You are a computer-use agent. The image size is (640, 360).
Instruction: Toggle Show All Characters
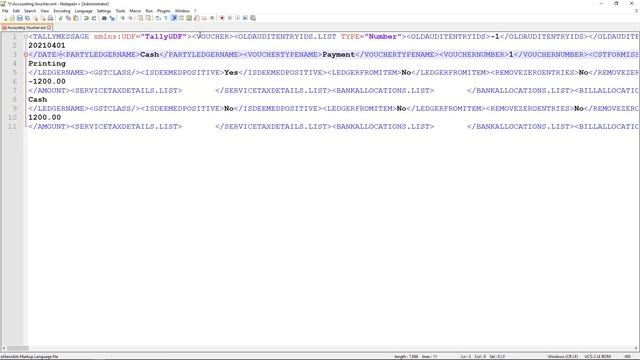(x=166, y=18)
